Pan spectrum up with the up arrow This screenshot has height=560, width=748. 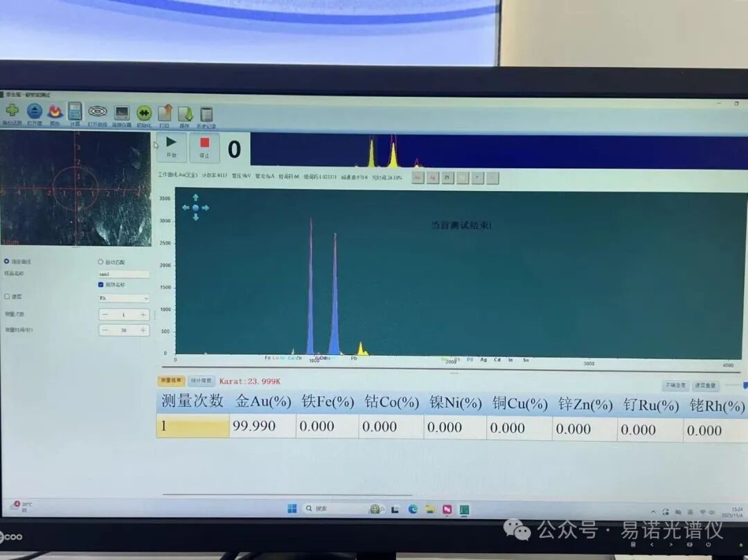(x=195, y=197)
